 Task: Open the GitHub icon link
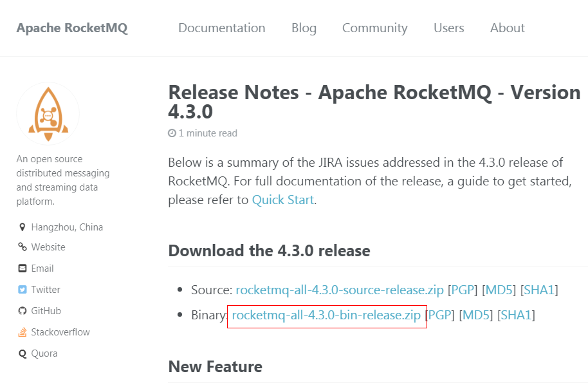click(23, 310)
